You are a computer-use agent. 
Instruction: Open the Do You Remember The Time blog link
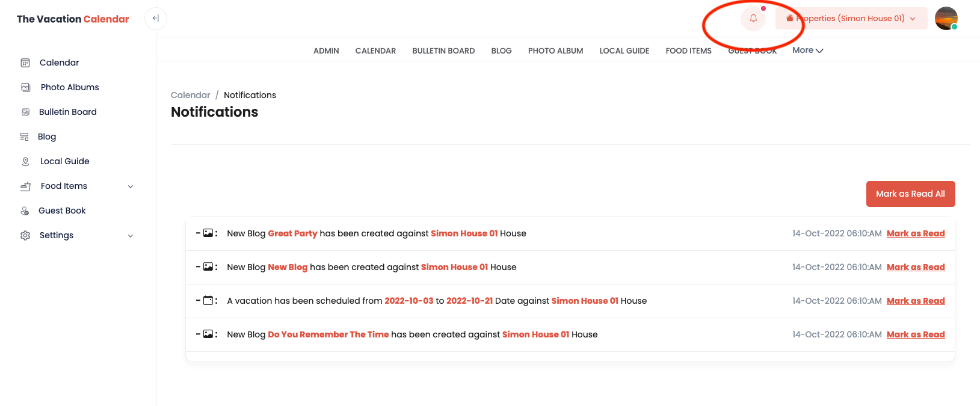click(328, 334)
